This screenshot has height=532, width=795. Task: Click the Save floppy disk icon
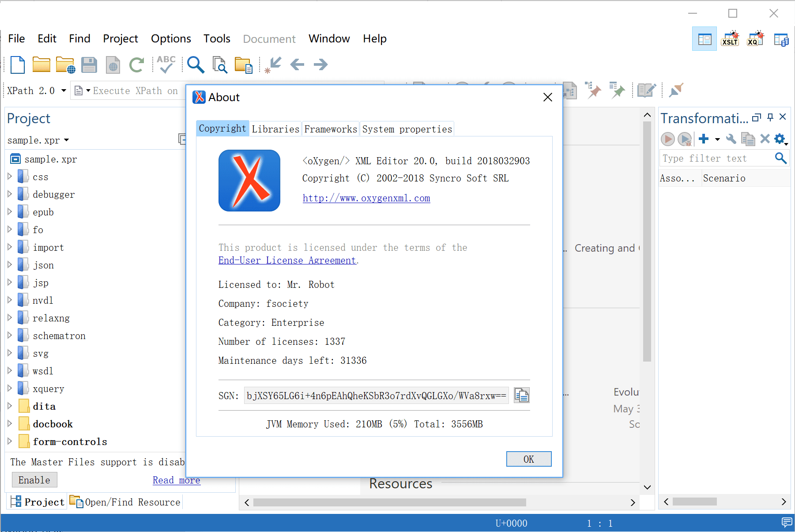(x=89, y=65)
